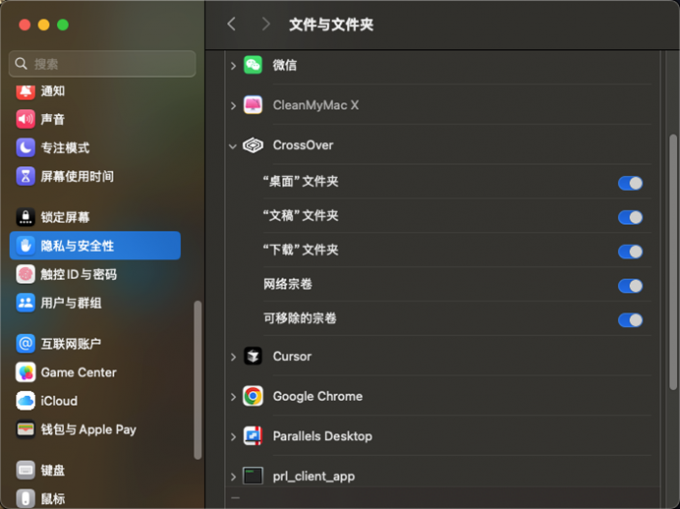Click the "键盘" sidebar label

click(x=53, y=470)
